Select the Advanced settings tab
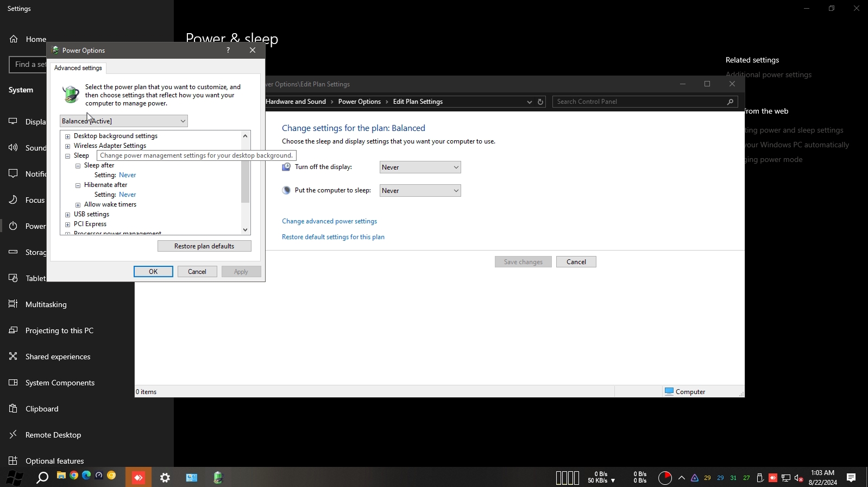 [78, 68]
